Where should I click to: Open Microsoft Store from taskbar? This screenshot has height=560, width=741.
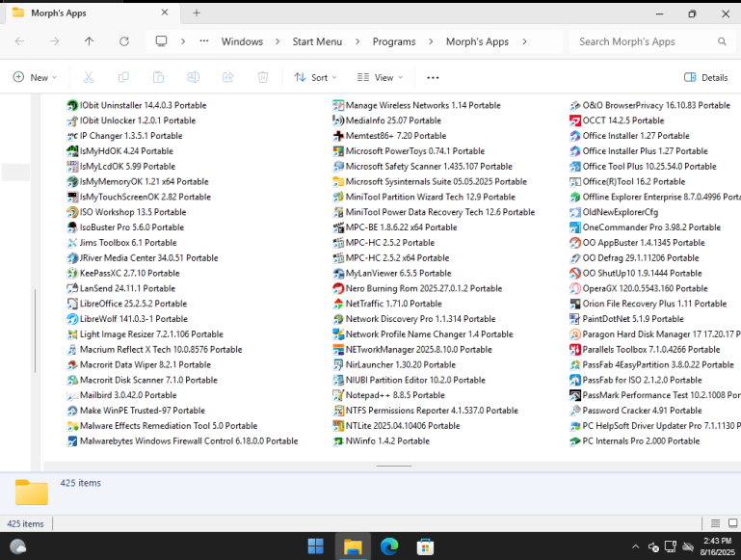[x=425, y=547]
